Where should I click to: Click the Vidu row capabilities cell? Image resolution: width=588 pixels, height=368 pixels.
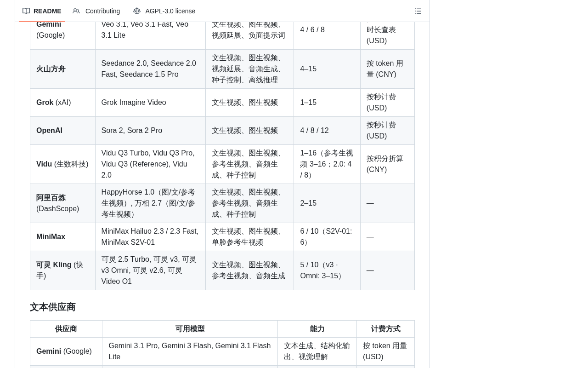(249, 164)
